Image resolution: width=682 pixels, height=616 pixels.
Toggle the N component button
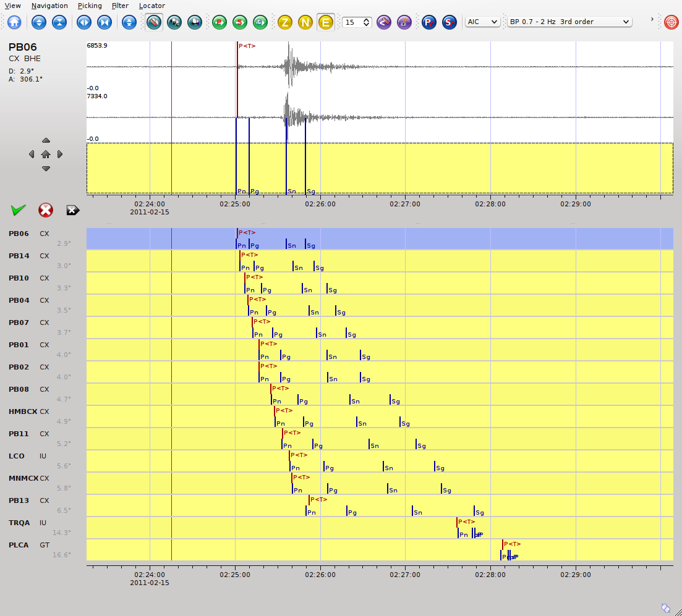point(305,22)
